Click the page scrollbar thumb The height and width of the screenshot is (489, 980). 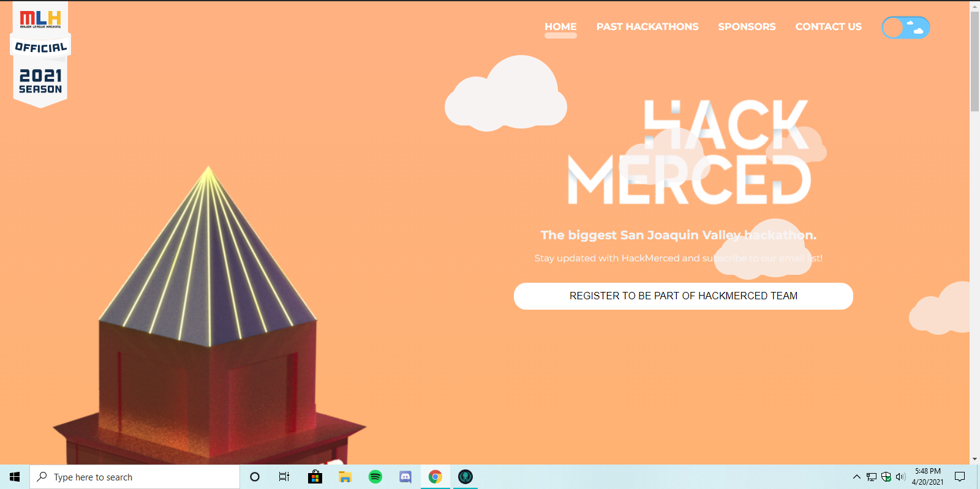pyautogui.click(x=974, y=61)
